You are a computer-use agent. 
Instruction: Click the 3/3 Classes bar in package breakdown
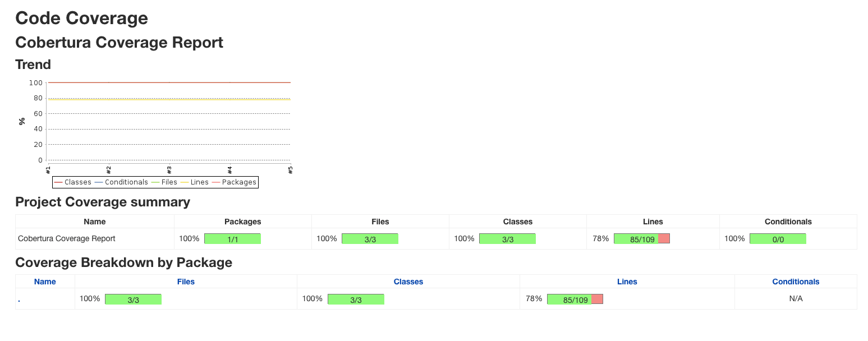pos(356,298)
